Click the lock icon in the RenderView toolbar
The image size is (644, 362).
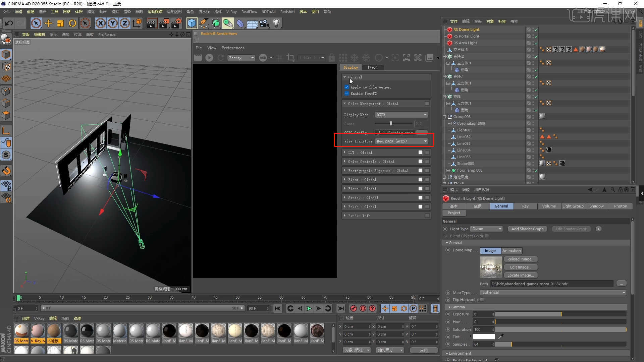tap(331, 57)
